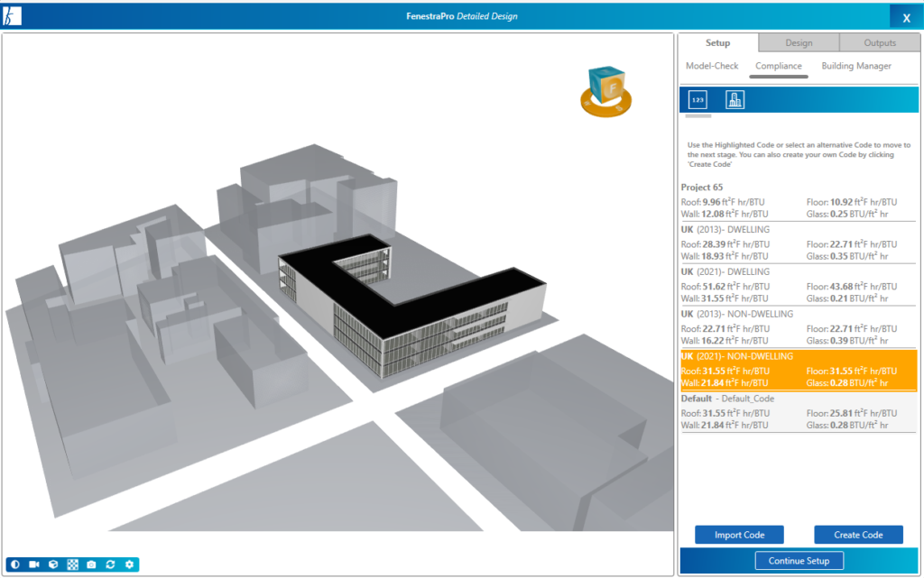924x578 pixels.
Task: Click the Glass 0.39 value
Action: pos(840,341)
